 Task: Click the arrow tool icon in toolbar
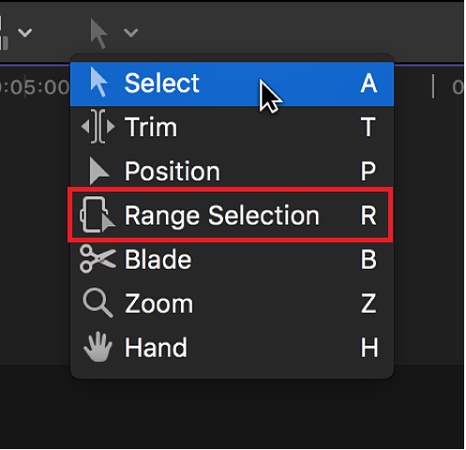point(99,34)
